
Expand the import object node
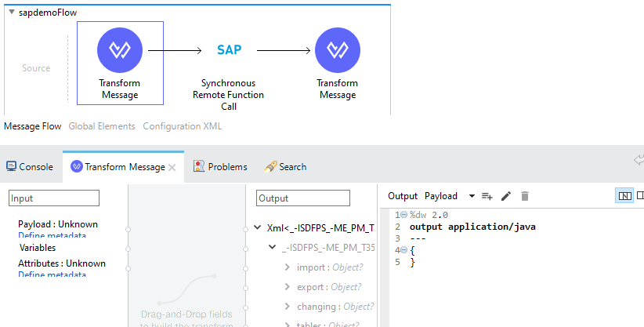(288, 267)
